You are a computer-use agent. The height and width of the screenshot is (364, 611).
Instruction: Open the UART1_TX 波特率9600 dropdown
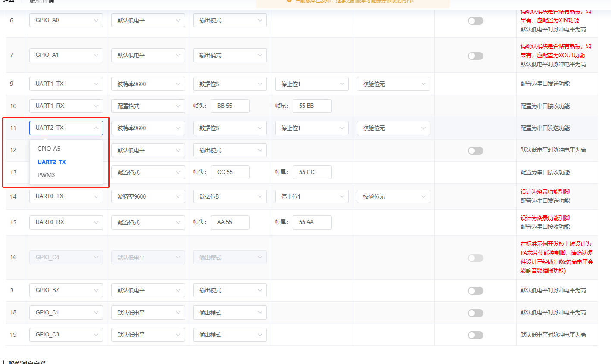tap(148, 84)
